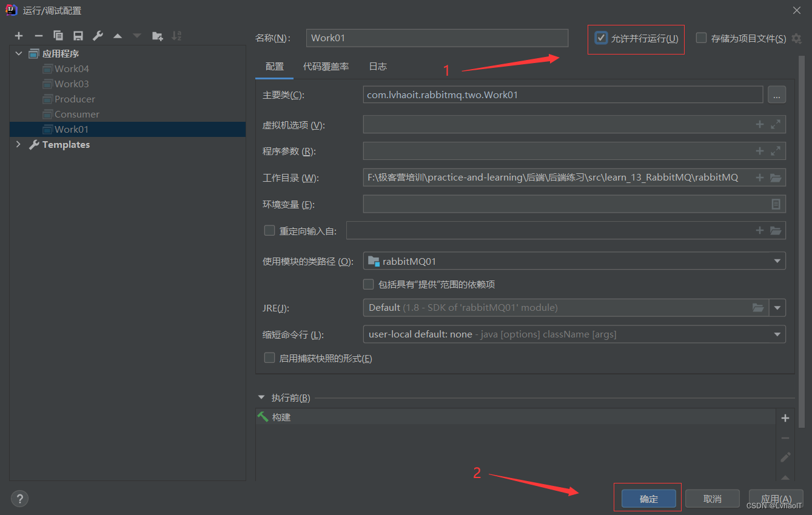
Task: Open the 环境变量 editor icon
Action: [776, 204]
